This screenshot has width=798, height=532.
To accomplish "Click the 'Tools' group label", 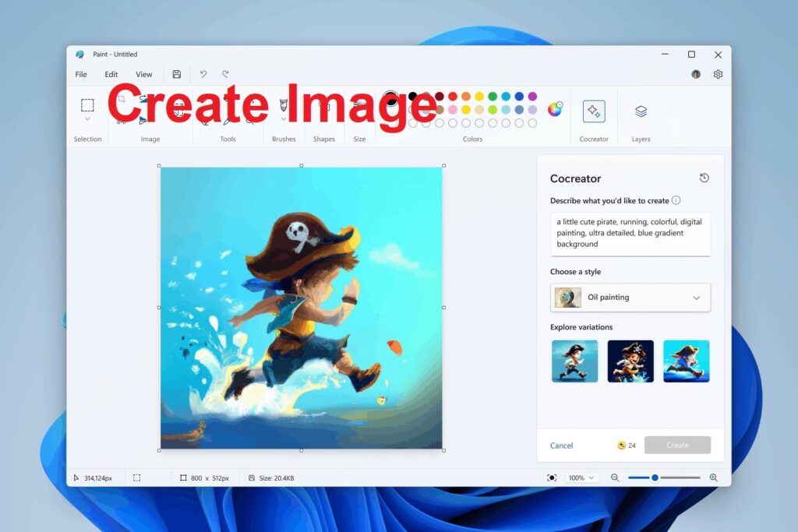I will tap(228, 139).
